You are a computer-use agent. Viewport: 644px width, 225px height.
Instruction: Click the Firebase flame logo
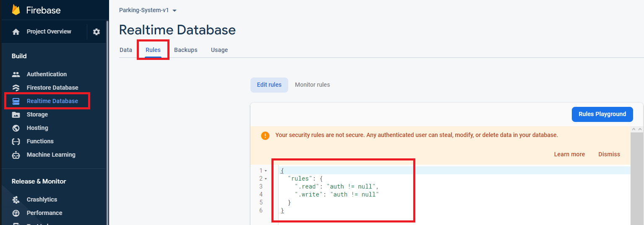click(x=16, y=10)
